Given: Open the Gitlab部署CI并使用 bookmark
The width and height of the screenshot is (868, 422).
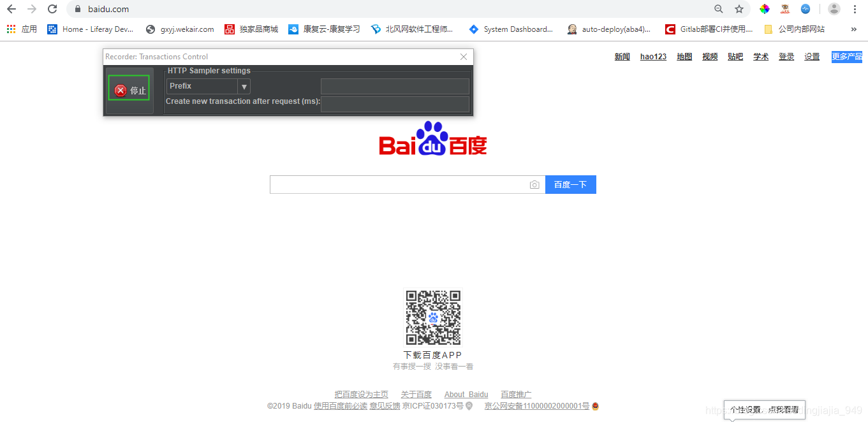Looking at the screenshot, I should pos(709,29).
